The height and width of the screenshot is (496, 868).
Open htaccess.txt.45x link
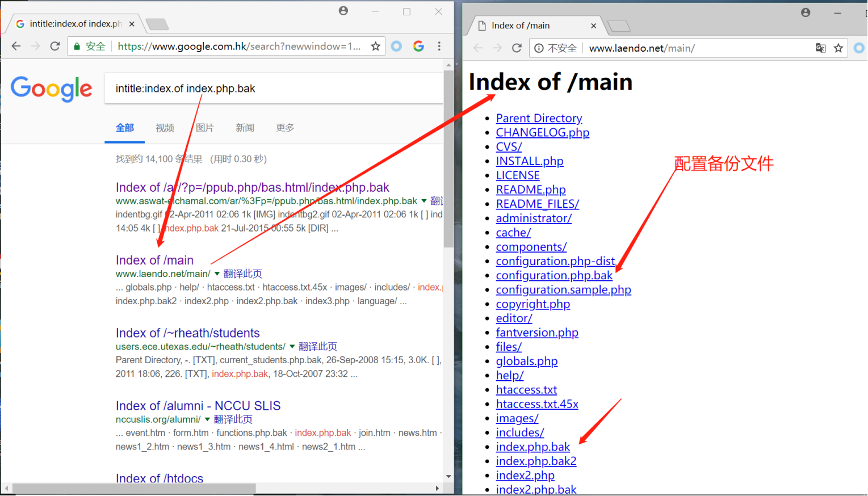click(537, 404)
